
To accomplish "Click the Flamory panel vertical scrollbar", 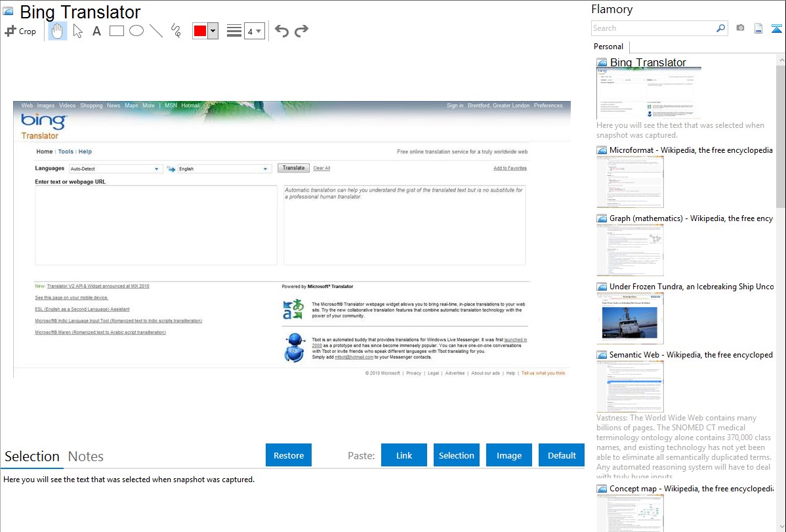I will 781,135.
